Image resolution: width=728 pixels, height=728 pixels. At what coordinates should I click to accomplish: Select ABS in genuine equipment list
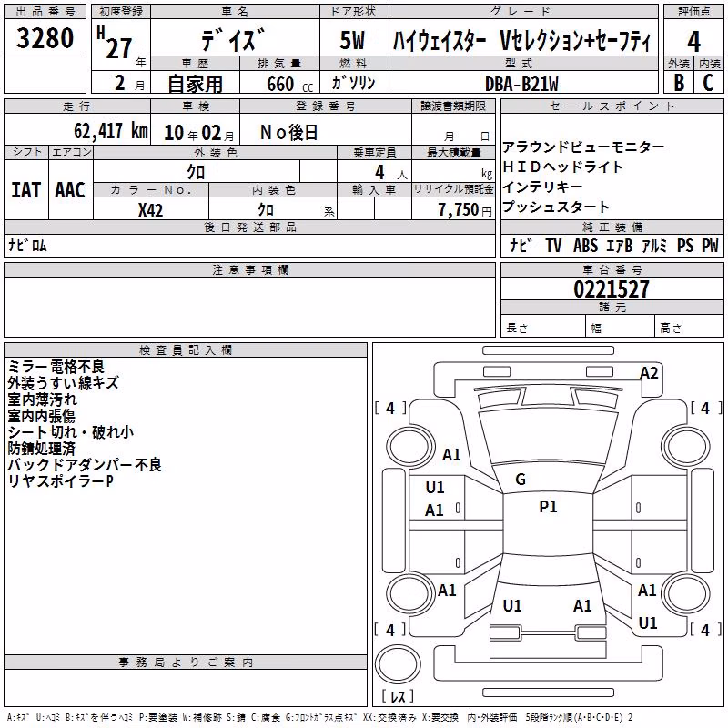585,245
